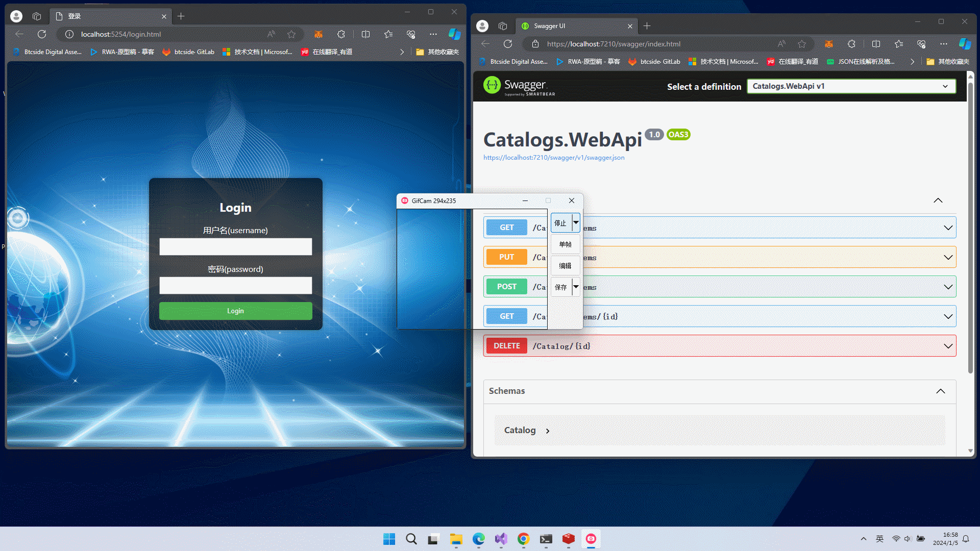Open Chrome from the taskbar
This screenshot has width=980, height=551.
[523, 539]
